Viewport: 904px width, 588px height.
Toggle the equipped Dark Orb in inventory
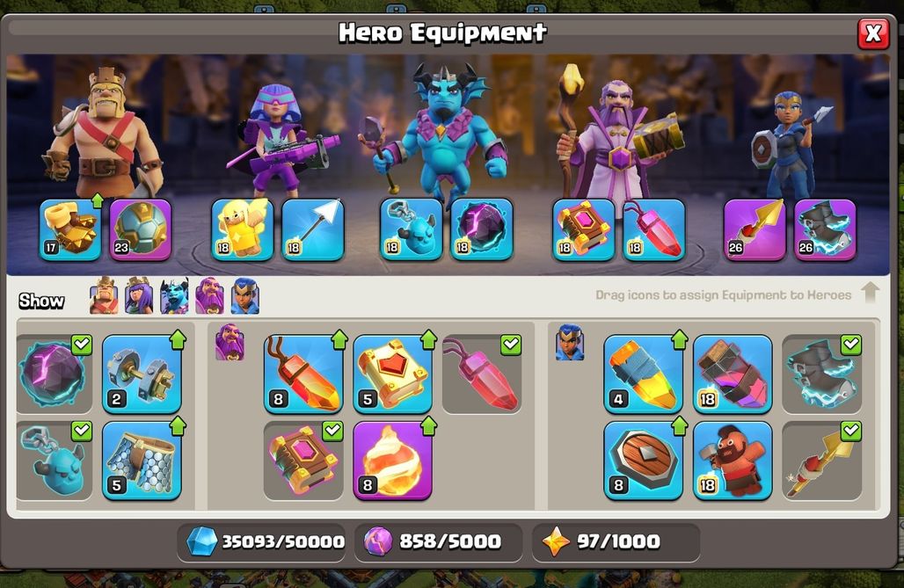[55, 374]
